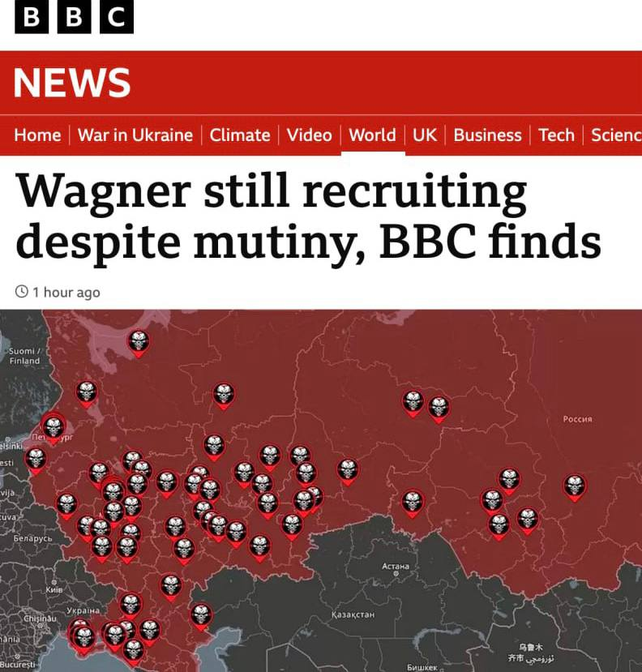Open the Business section
Image resolution: width=642 pixels, height=672 pixels.
pyautogui.click(x=487, y=135)
